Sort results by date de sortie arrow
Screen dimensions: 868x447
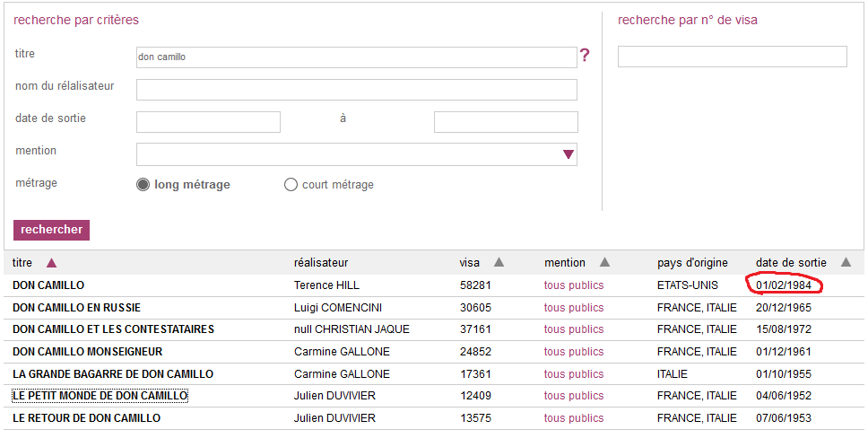click(846, 263)
